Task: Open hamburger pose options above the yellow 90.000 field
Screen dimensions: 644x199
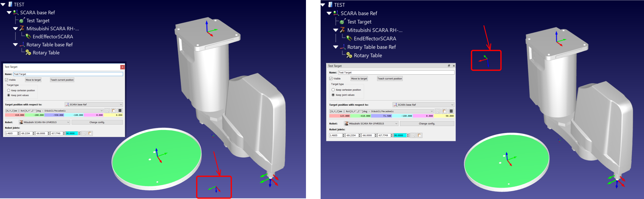Action: 451,111
